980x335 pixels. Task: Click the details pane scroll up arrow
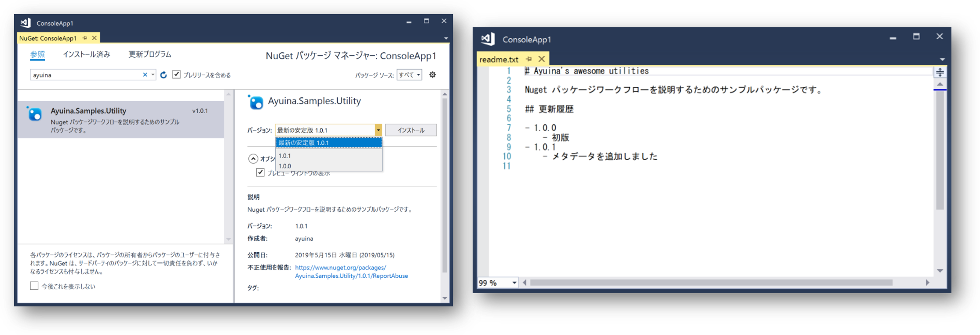point(444,94)
